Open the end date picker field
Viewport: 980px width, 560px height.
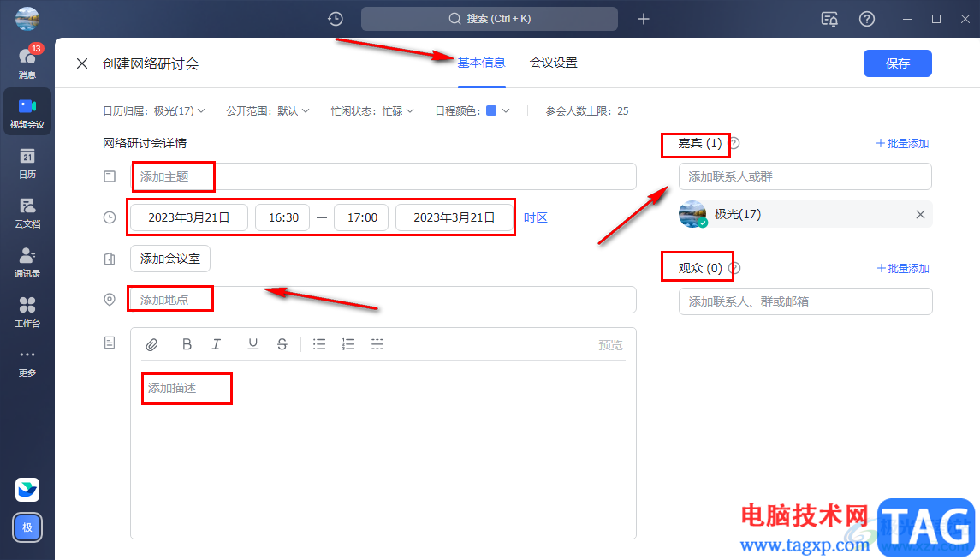(x=454, y=217)
